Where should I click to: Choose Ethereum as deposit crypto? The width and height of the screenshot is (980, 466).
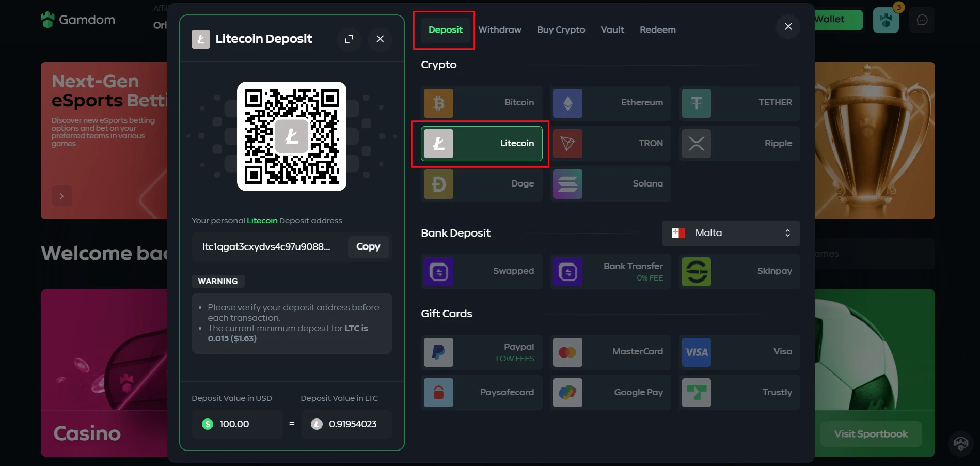pos(610,103)
